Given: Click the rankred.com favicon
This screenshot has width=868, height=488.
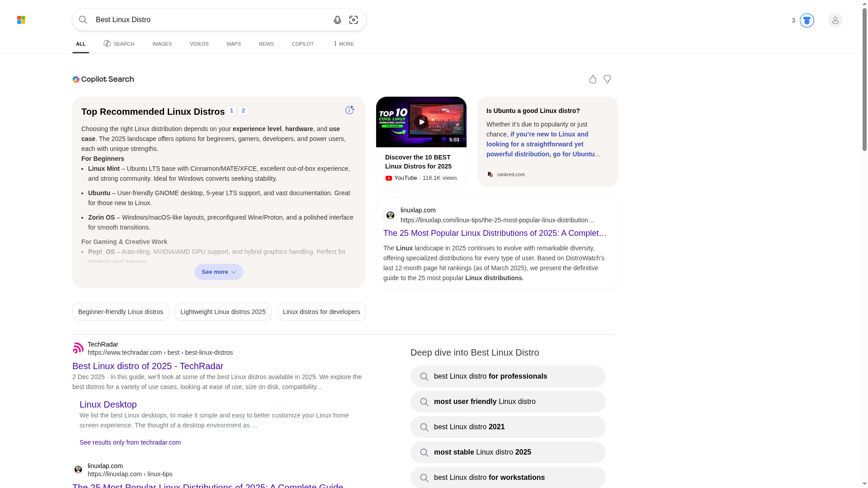Looking at the screenshot, I should point(490,174).
